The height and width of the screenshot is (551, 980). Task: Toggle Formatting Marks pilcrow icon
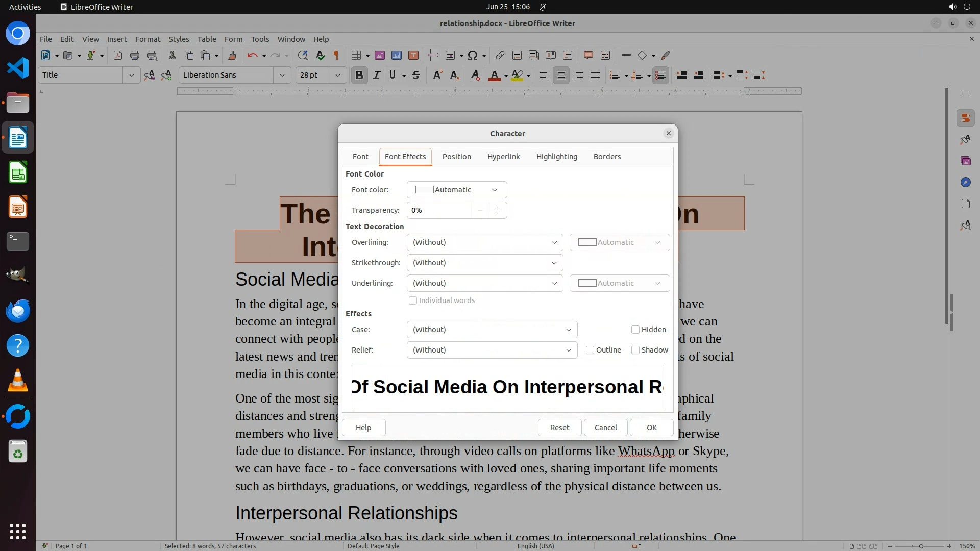click(x=336, y=55)
